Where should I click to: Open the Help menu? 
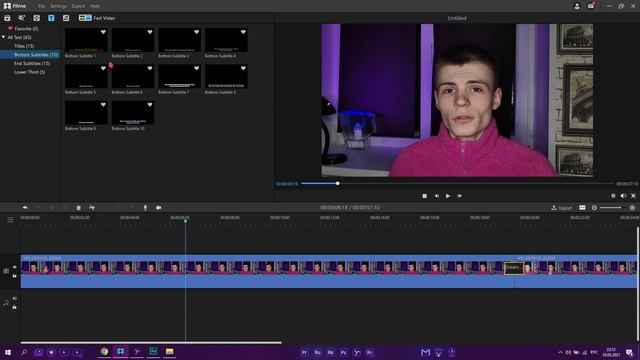[x=95, y=6]
